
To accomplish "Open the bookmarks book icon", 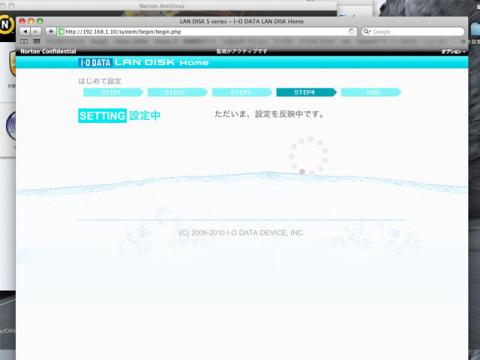I will [x=24, y=41].
